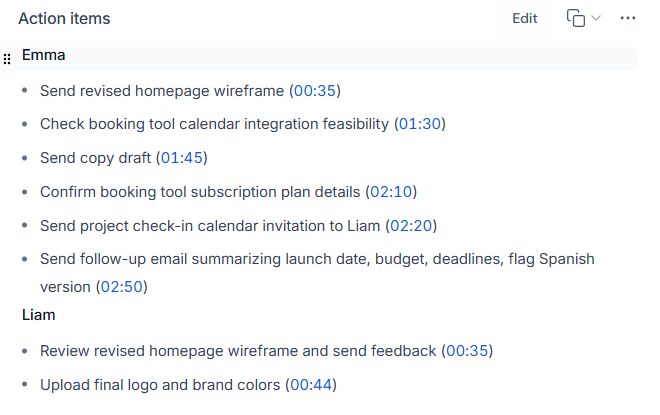Open the 02:50 follow-up email timestamp
This screenshot has height=415, width=660.
pos(122,287)
